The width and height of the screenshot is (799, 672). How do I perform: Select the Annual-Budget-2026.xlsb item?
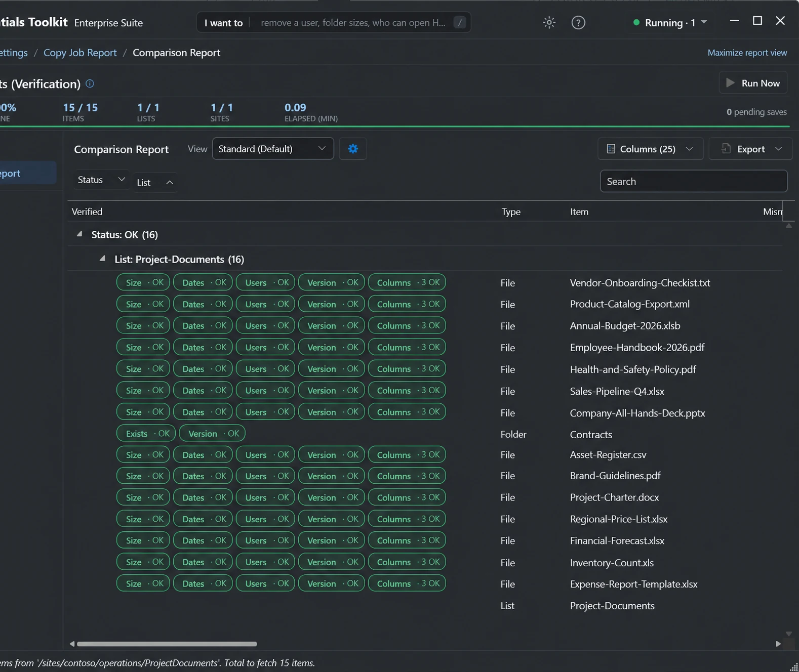625,325
